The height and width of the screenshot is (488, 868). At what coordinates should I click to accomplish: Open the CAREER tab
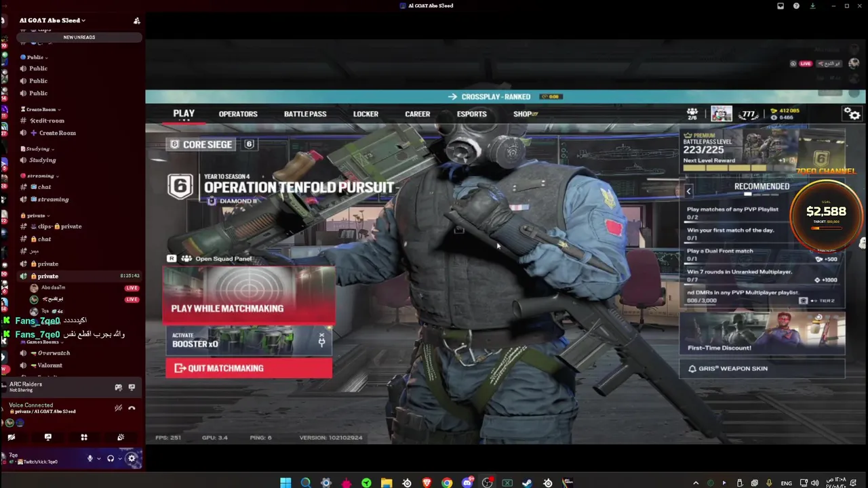[x=418, y=114]
